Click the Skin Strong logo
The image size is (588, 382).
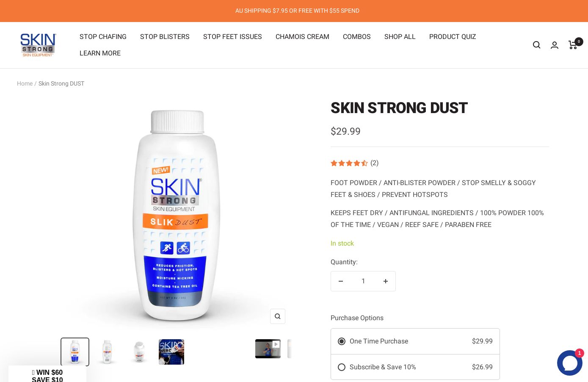click(38, 45)
